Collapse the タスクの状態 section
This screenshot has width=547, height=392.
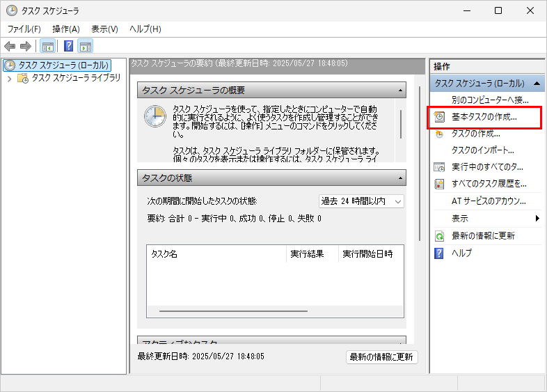[x=400, y=178]
